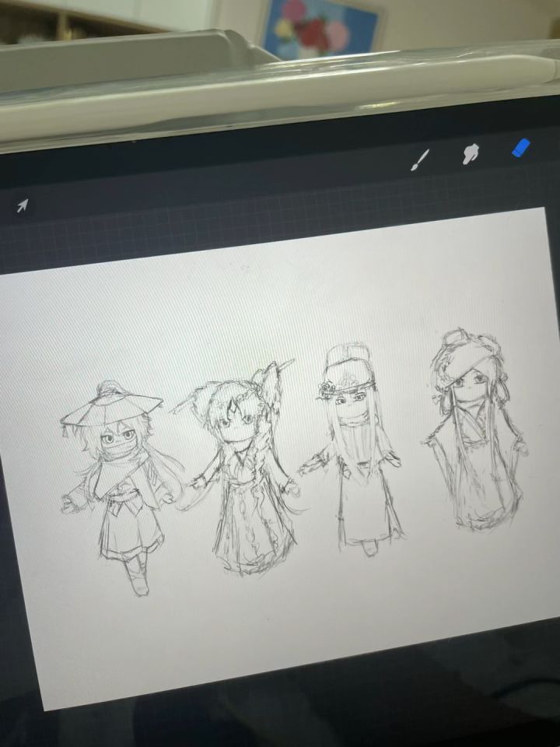Select the blue Eraser tool
Viewport: 560px width, 747px height.
pos(521,148)
